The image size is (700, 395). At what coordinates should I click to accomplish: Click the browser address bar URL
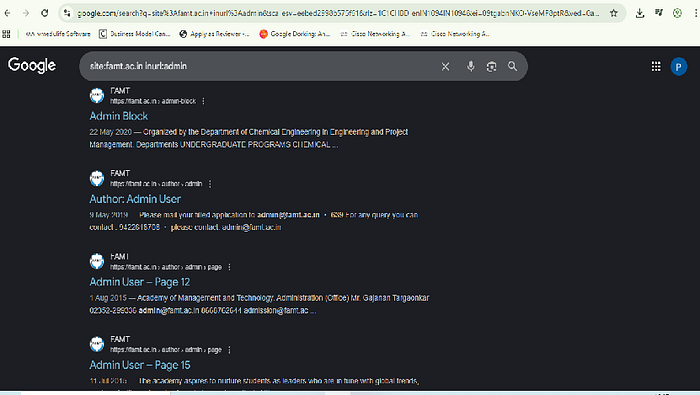[x=337, y=13]
